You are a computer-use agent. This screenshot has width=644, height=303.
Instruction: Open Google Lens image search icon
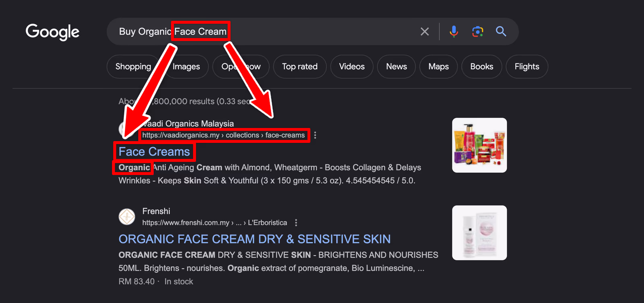[x=477, y=31]
